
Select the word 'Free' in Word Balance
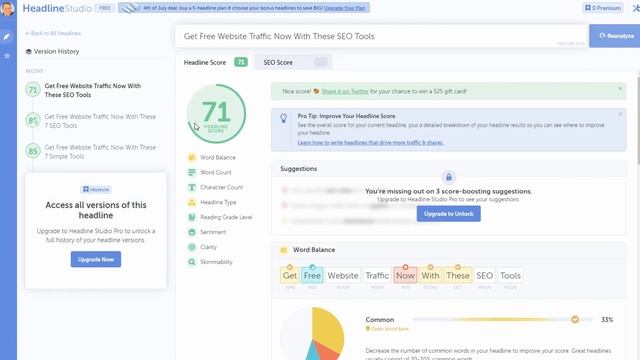tap(312, 276)
